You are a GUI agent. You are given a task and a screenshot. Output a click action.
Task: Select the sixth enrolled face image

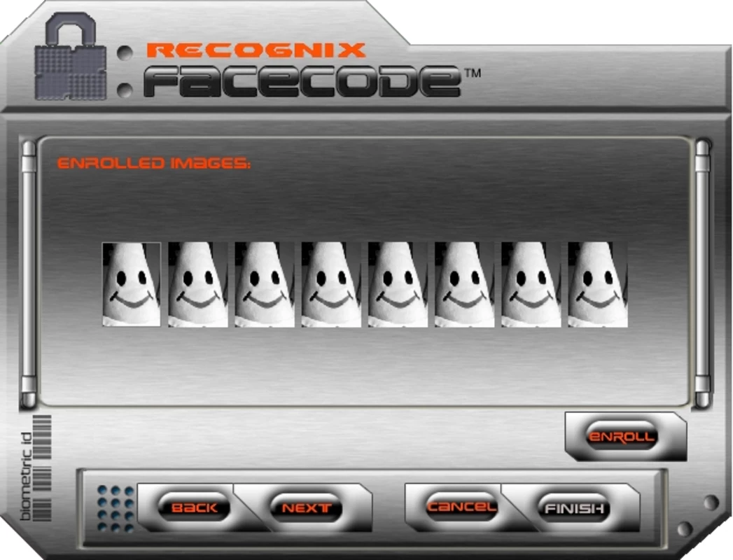pos(465,284)
